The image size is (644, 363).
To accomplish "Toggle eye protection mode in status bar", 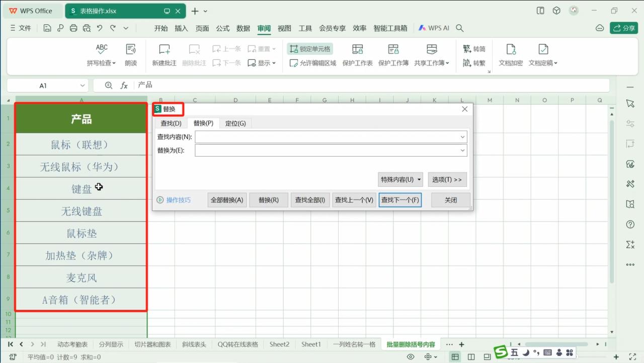I will [x=411, y=357].
